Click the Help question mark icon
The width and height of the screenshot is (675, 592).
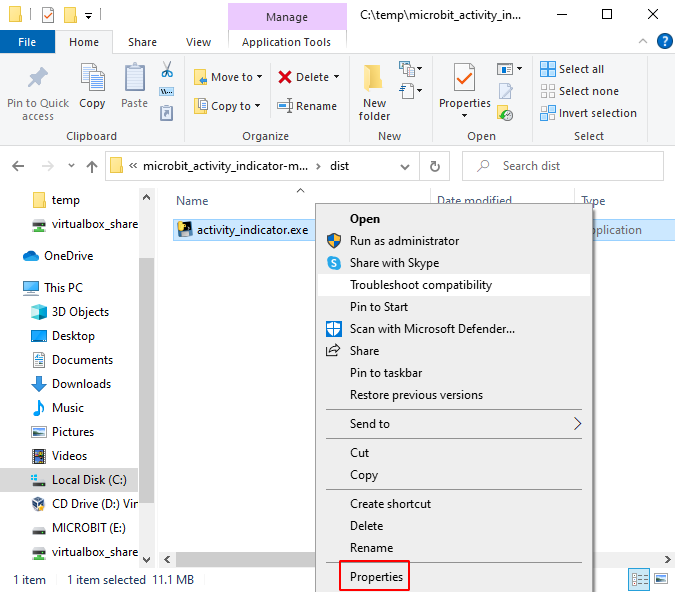point(664,41)
